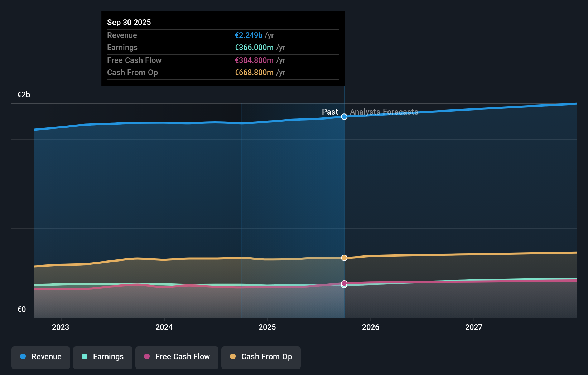Image resolution: width=588 pixels, height=375 pixels.
Task: Select the Revenue data point marker on the chart
Action: pos(344,117)
